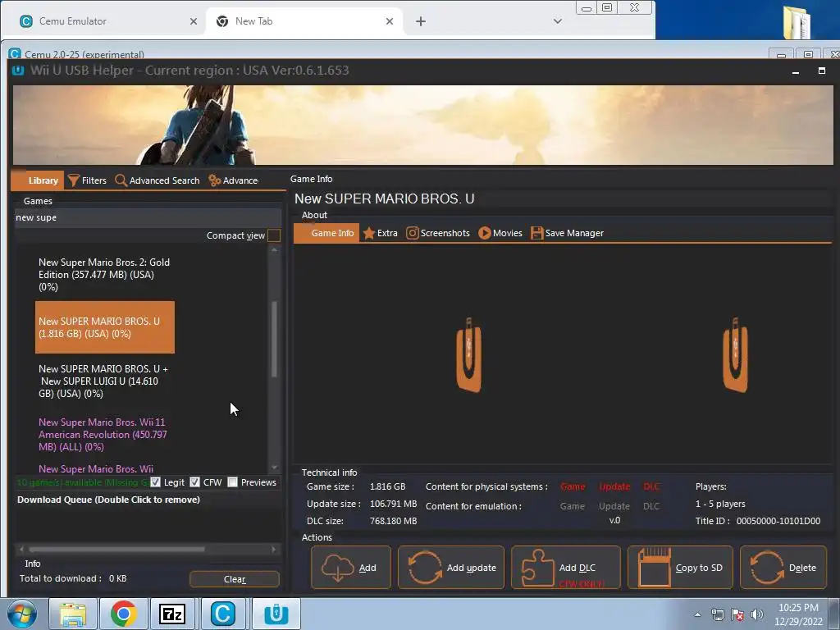The height and width of the screenshot is (630, 840).
Task: Click the red Game physical content label
Action: (x=572, y=486)
